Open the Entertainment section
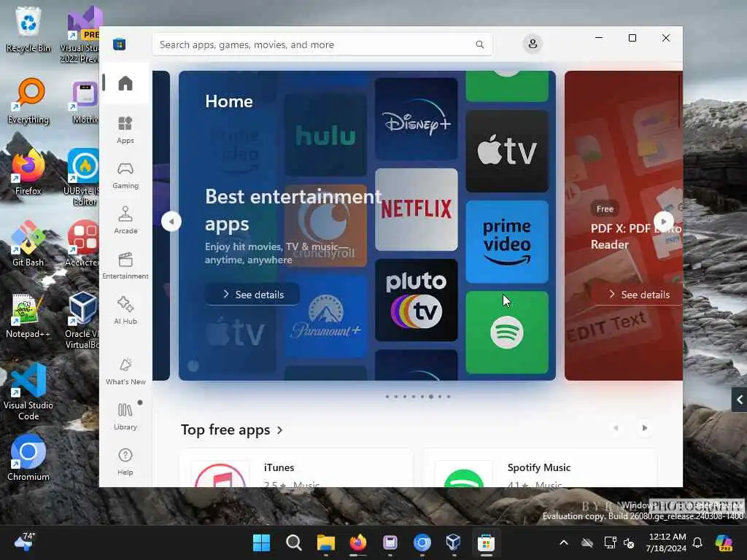 (x=125, y=265)
